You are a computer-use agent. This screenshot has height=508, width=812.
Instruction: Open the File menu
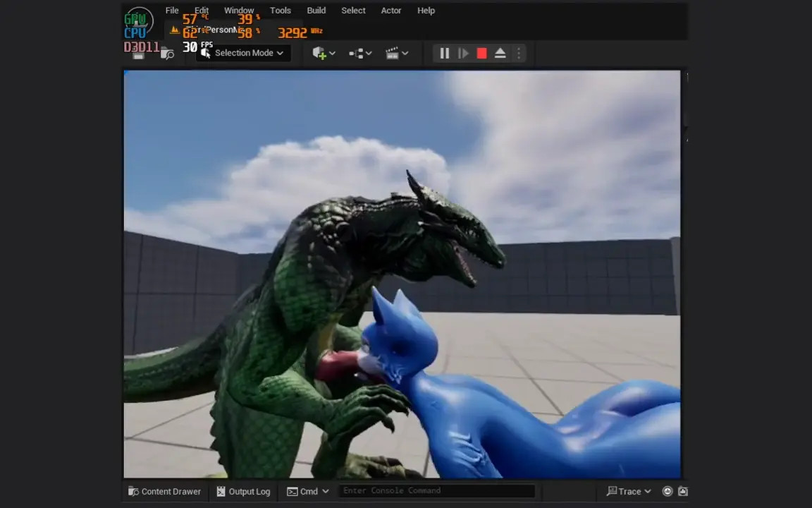[172, 11]
